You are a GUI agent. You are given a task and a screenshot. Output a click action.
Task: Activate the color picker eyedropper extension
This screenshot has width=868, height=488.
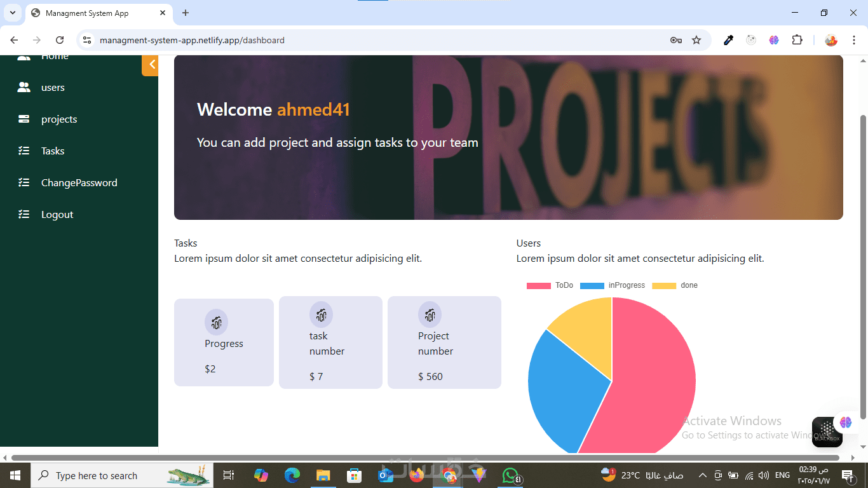pyautogui.click(x=729, y=40)
